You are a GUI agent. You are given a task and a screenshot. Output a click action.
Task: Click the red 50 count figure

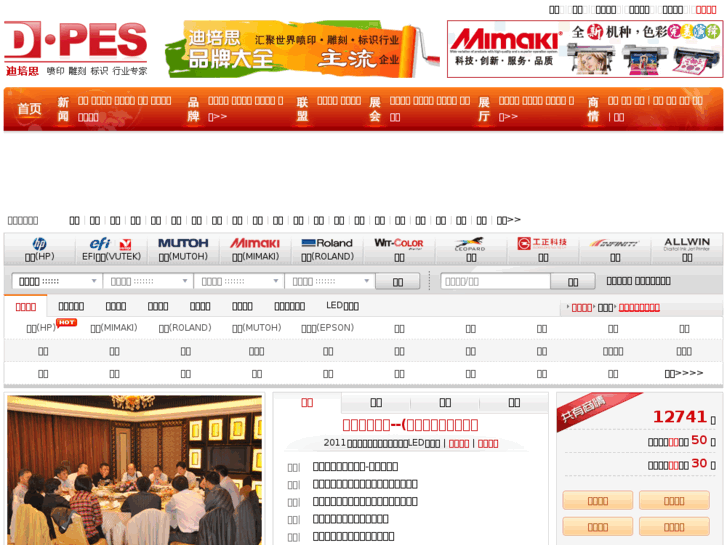(699, 440)
